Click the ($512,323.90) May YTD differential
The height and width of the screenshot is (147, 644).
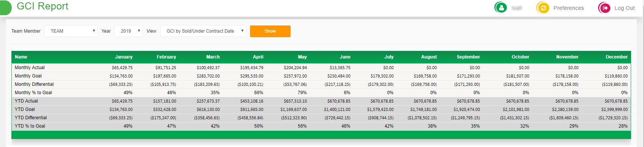click(x=294, y=118)
